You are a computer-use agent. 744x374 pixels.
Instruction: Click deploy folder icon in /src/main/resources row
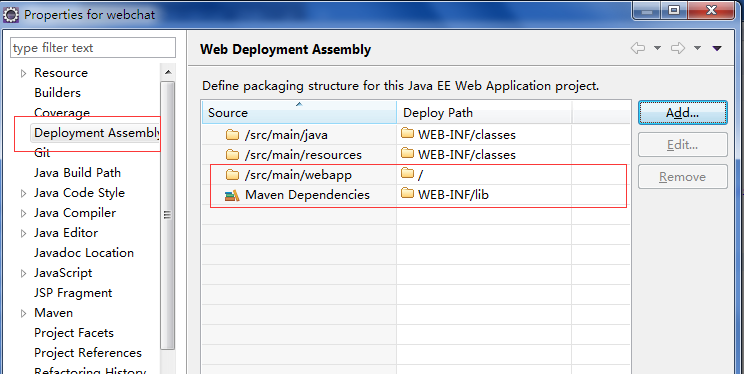407,154
